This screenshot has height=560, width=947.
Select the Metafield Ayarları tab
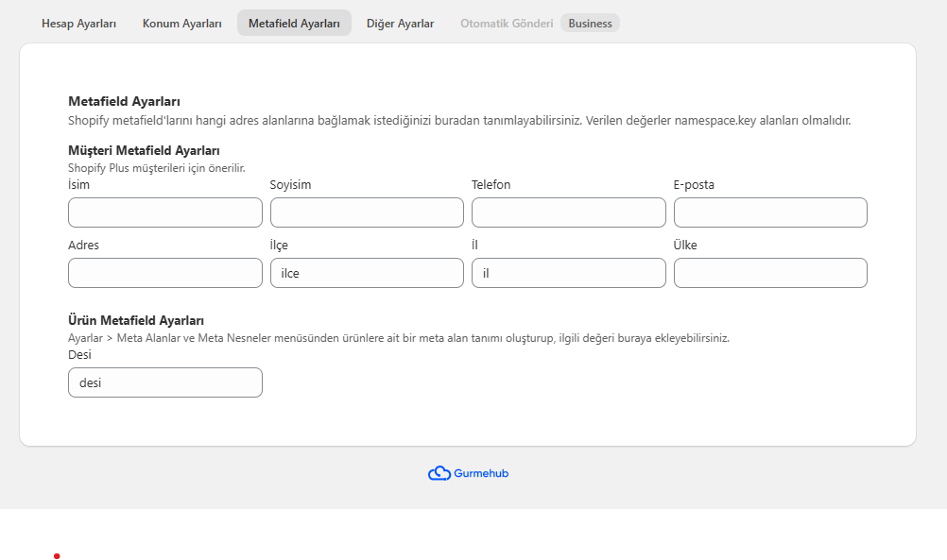tap(294, 24)
